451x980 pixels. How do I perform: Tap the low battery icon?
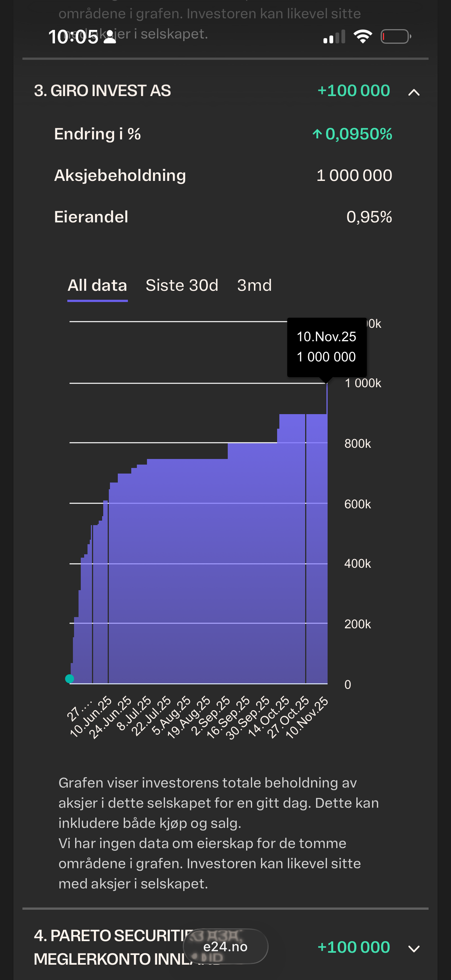[396, 37]
